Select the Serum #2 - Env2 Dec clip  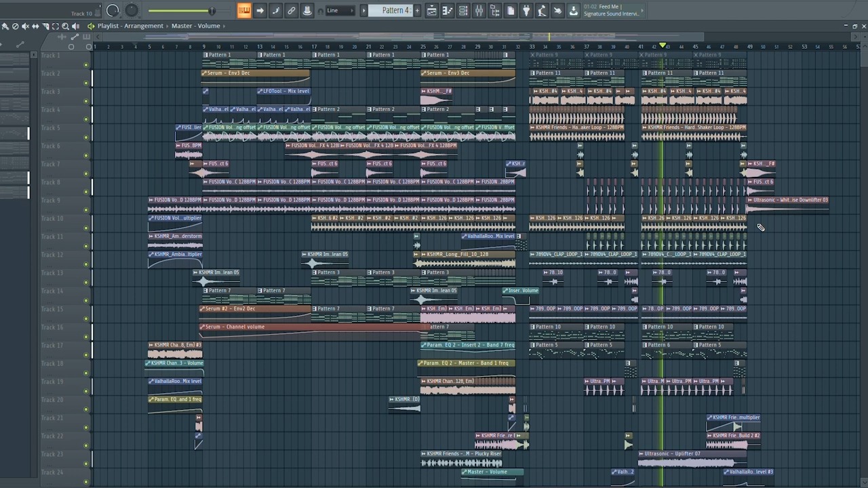[255, 312]
